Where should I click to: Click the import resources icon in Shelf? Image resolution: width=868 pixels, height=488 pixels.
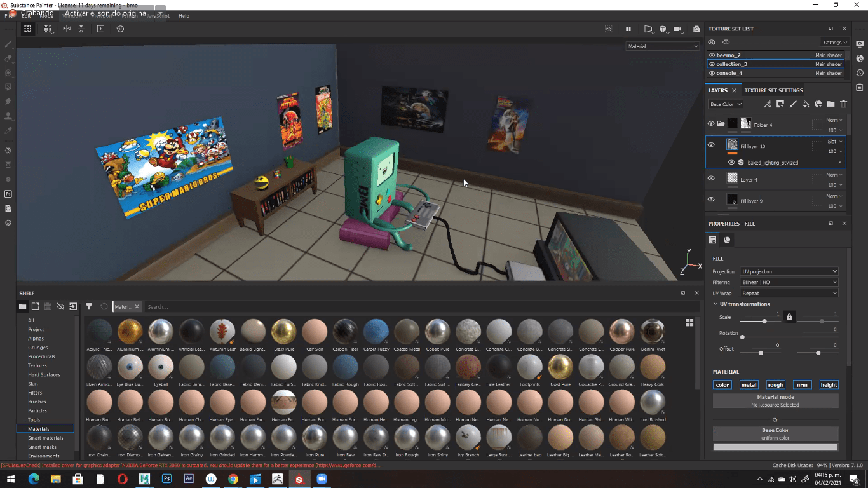pos(73,306)
